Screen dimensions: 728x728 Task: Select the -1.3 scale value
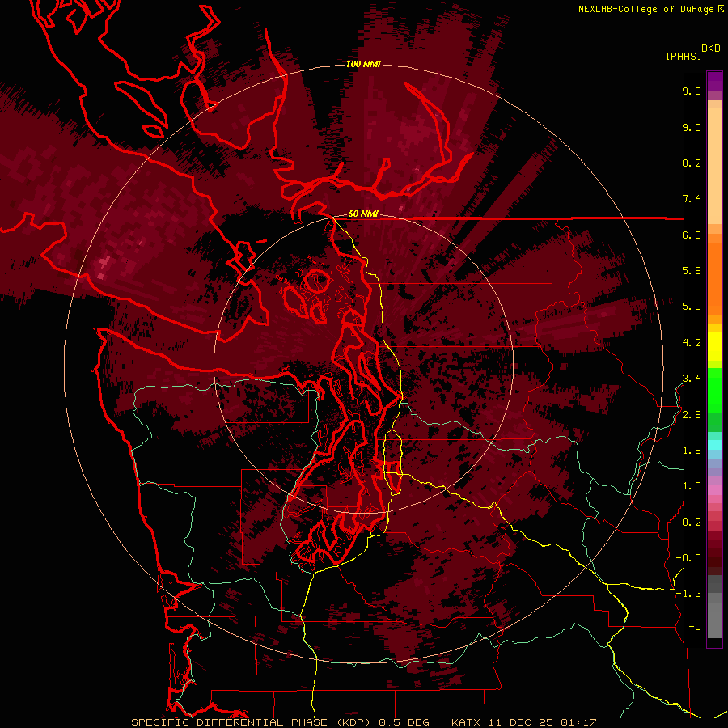(x=688, y=594)
